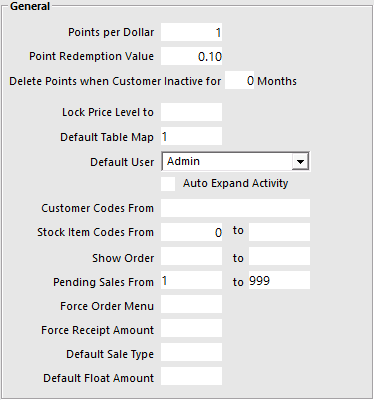
Task: Click the Default Table Map field
Action: 191,136
